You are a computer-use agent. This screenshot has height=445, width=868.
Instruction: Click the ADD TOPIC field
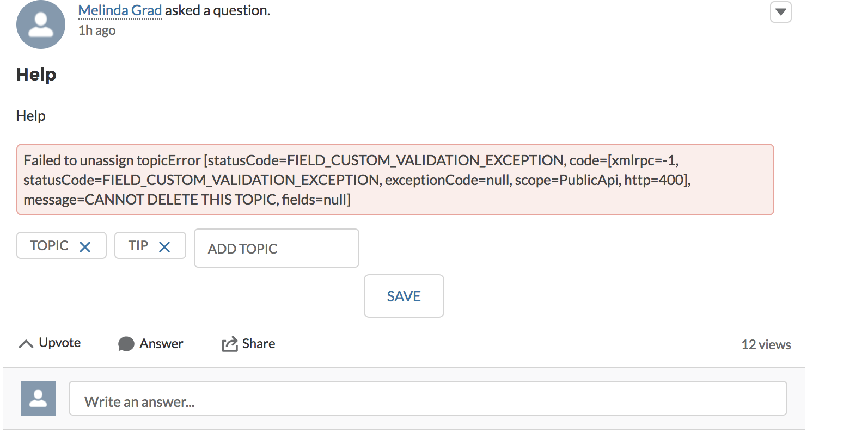[276, 248]
